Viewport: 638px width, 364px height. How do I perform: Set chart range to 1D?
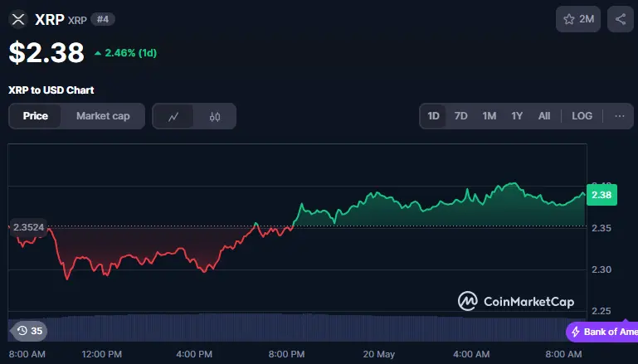click(433, 116)
